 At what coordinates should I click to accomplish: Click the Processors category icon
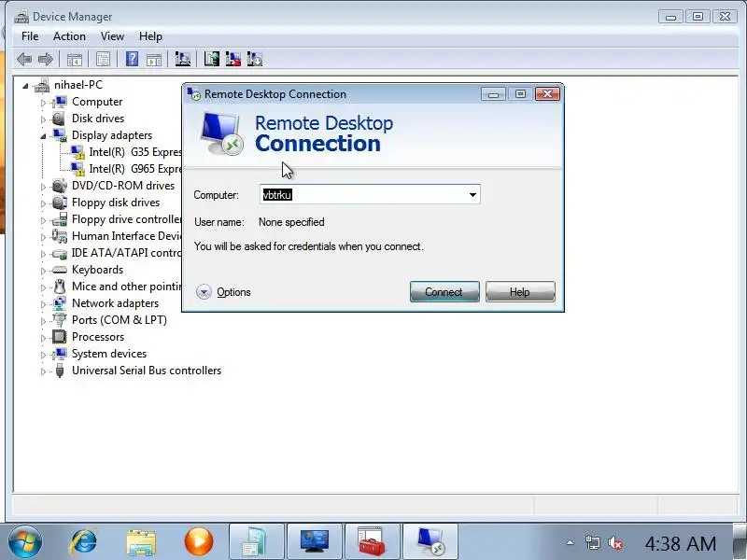click(x=59, y=337)
